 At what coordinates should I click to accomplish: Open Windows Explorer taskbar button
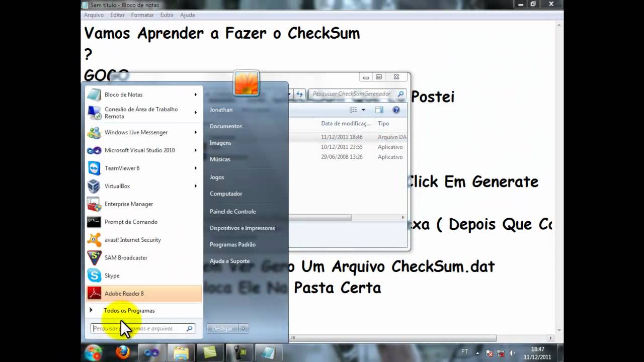[x=181, y=353]
